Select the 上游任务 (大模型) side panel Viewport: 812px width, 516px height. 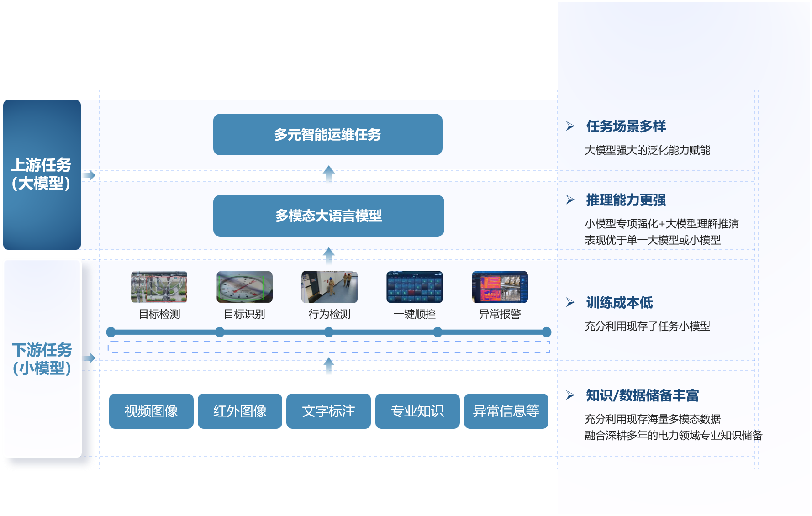coord(42,174)
